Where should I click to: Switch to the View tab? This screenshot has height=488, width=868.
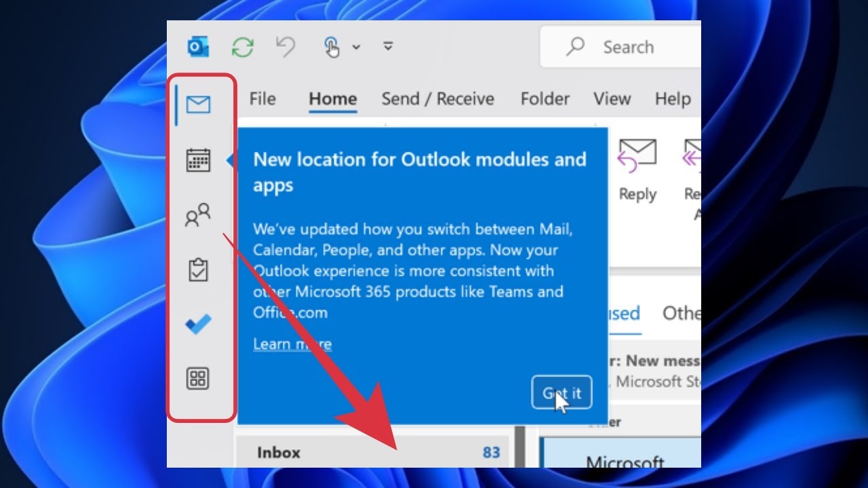(612, 99)
